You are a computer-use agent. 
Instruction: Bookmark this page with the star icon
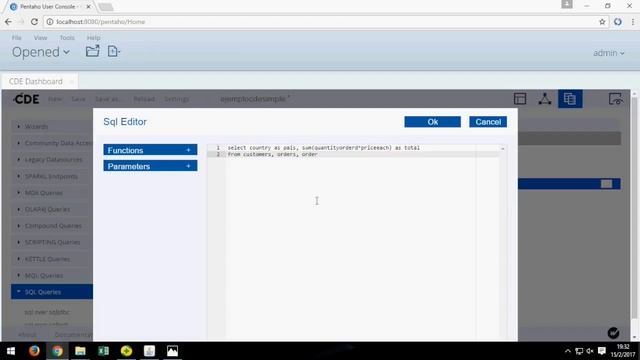602,22
